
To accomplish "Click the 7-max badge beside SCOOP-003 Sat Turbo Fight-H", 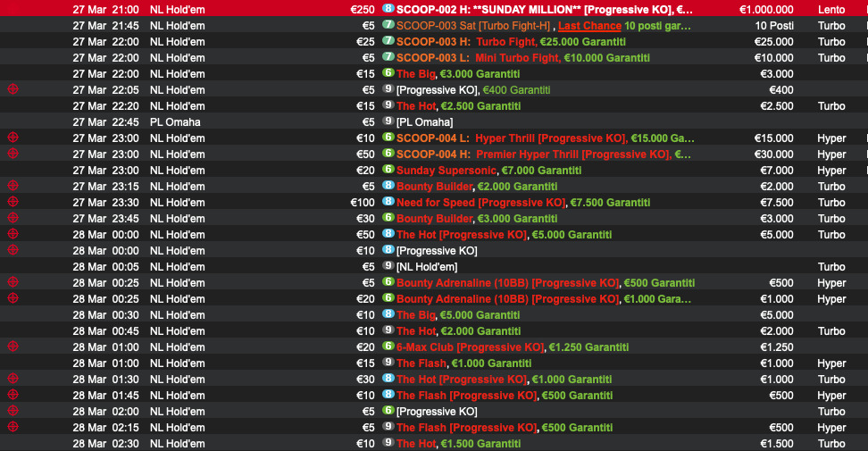I will [x=388, y=25].
